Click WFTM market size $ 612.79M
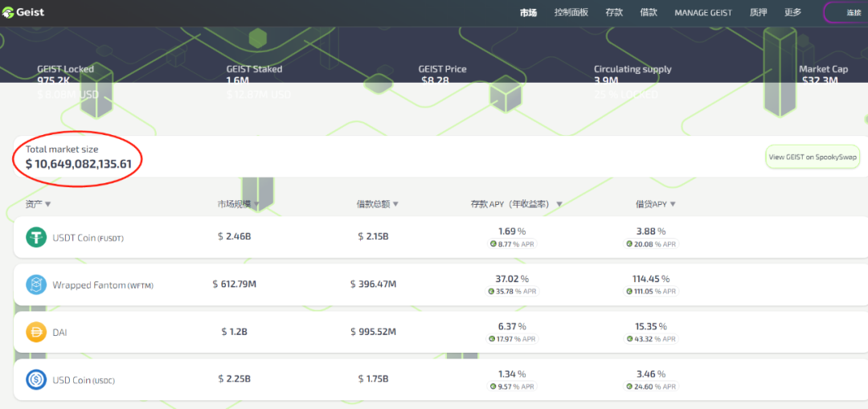Screen dimensions: 868x409 pyautogui.click(x=234, y=284)
